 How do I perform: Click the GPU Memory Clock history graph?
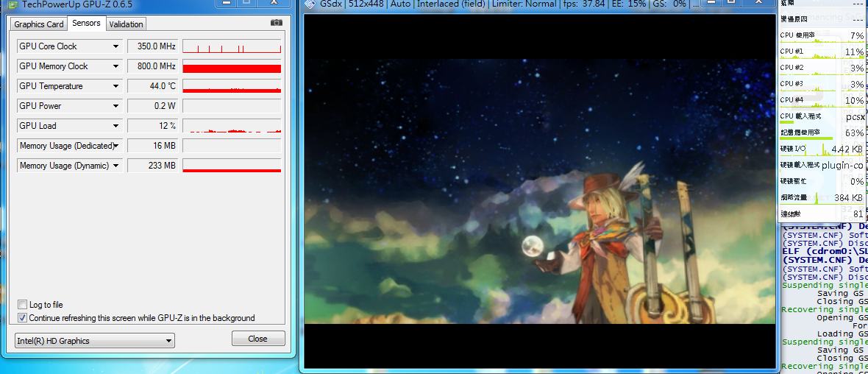click(x=232, y=66)
